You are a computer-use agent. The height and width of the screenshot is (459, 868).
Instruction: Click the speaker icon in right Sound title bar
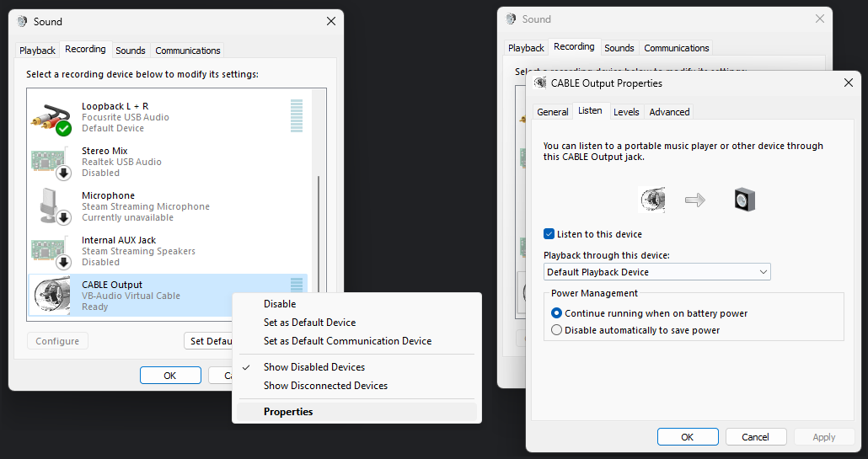(511, 19)
